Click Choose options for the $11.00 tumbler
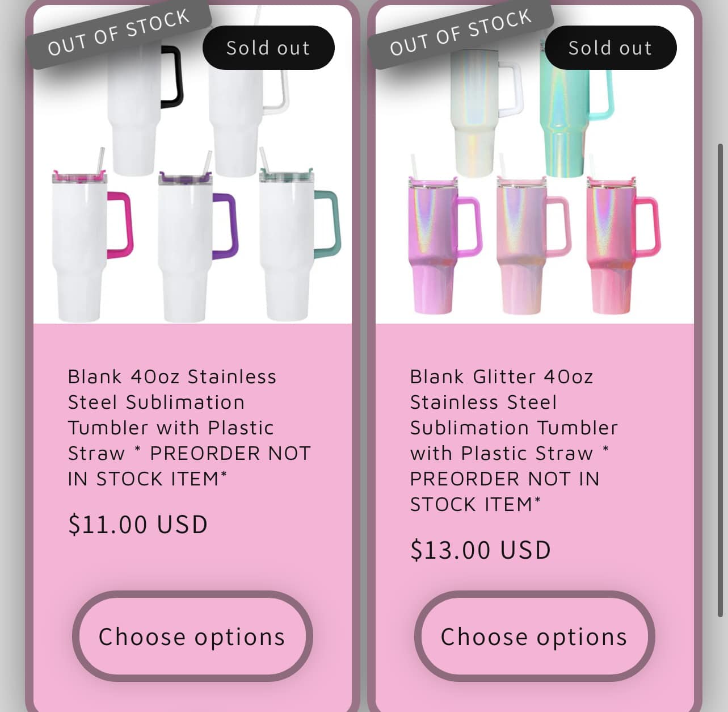 [x=192, y=636]
